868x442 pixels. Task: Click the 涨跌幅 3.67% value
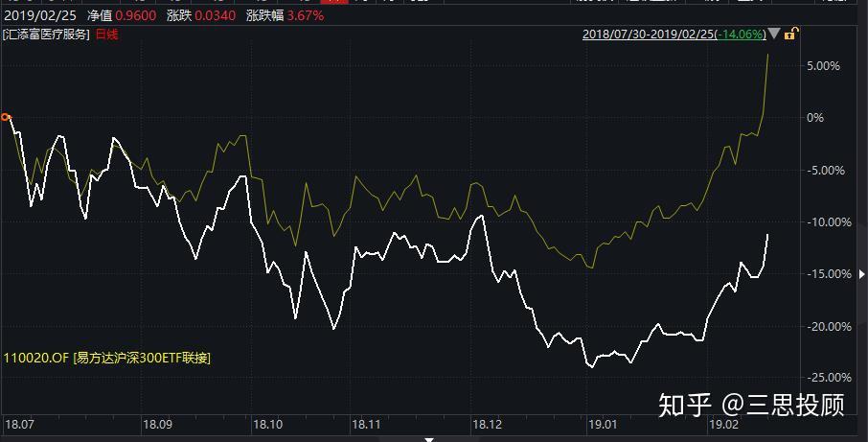[x=306, y=15]
